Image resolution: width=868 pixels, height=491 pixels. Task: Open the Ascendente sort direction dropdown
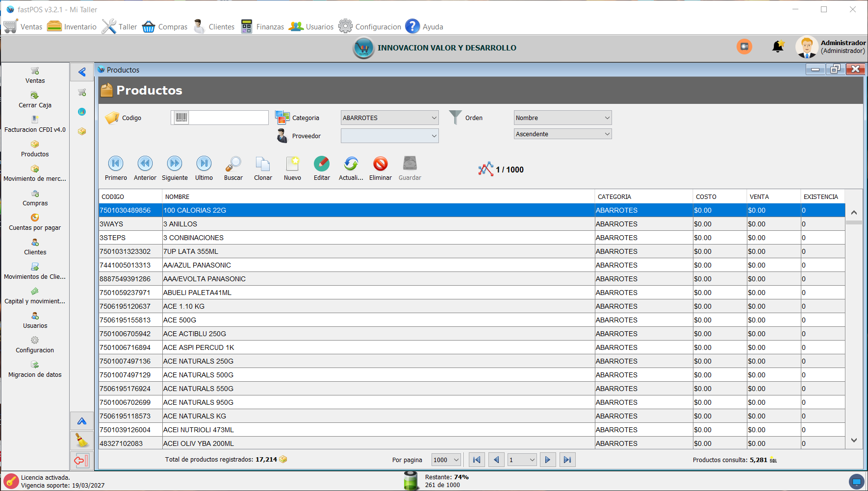562,134
